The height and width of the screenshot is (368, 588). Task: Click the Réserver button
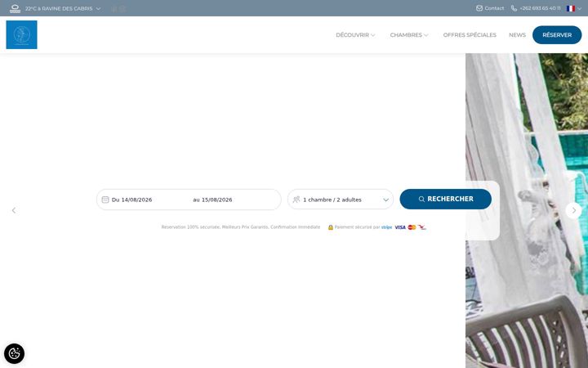557,35
